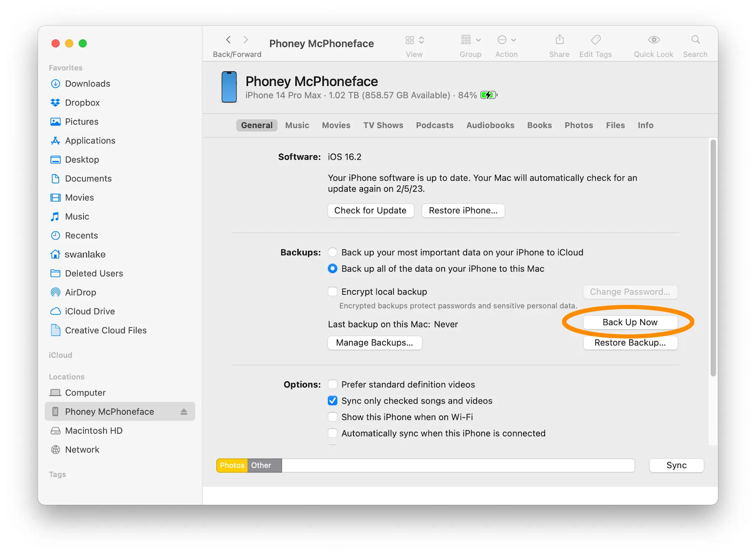The width and height of the screenshot is (756, 555).
Task: Switch to the Photos tab
Action: (x=579, y=125)
